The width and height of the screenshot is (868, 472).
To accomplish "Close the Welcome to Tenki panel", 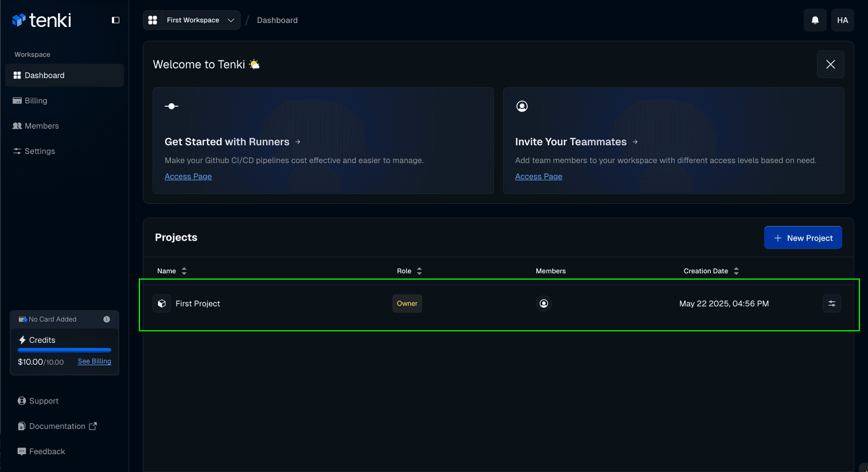I will 831,64.
